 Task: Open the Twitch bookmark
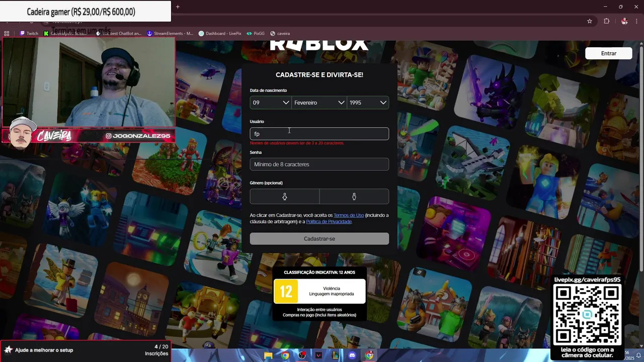pos(29,34)
